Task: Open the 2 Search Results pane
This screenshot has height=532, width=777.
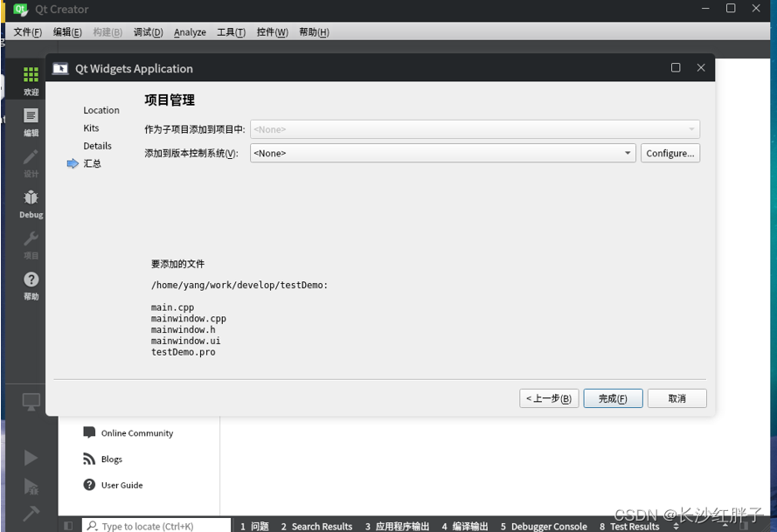Action: tap(316, 526)
